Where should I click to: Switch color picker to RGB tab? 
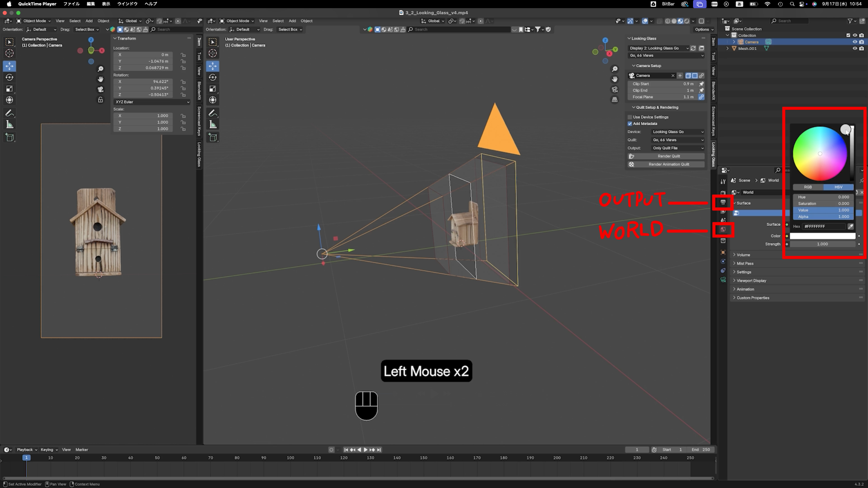coord(808,187)
